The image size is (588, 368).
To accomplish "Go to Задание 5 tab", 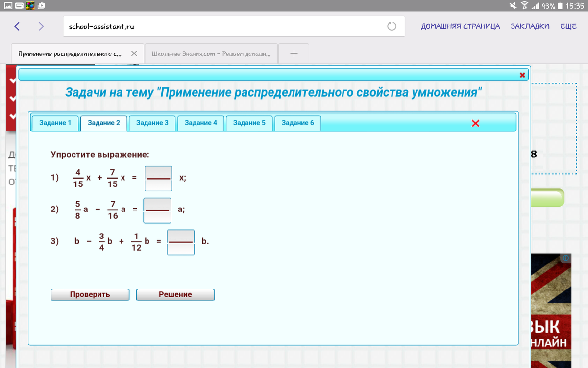I will pyautogui.click(x=249, y=123).
